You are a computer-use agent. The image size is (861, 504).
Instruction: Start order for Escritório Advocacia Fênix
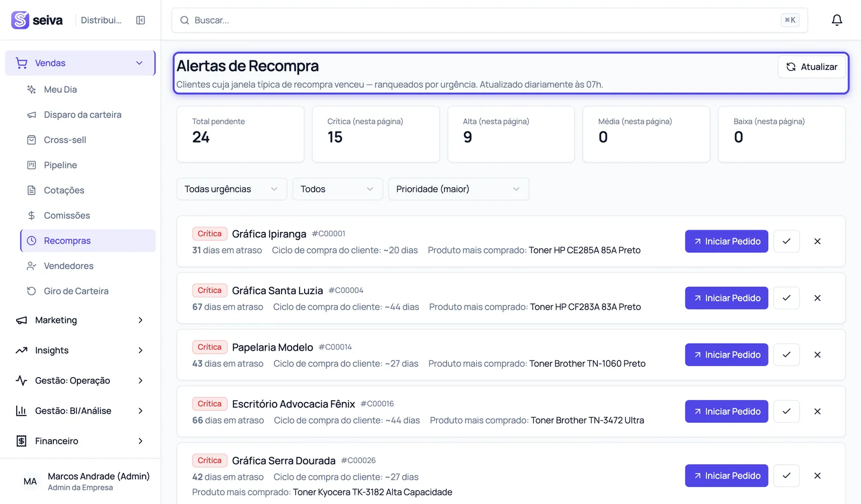tap(726, 411)
